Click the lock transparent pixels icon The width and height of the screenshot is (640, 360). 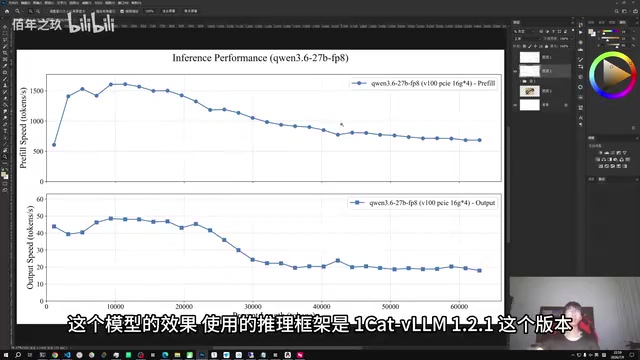point(524,46)
